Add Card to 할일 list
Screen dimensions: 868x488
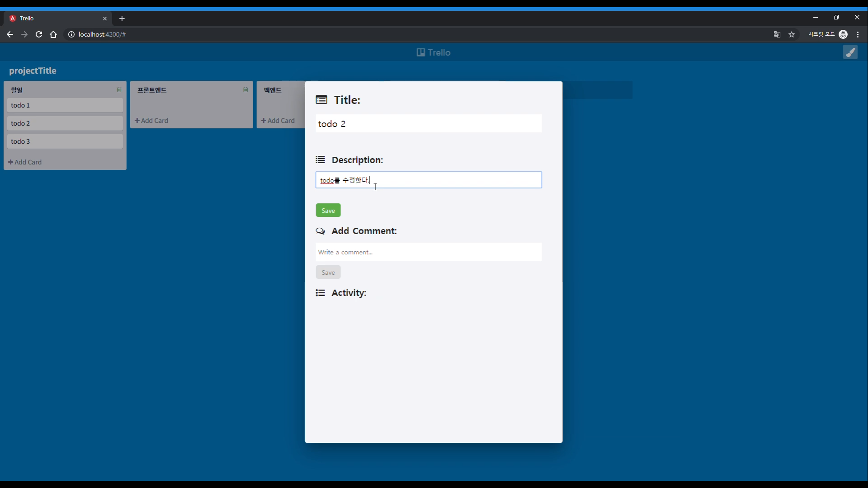(25, 162)
